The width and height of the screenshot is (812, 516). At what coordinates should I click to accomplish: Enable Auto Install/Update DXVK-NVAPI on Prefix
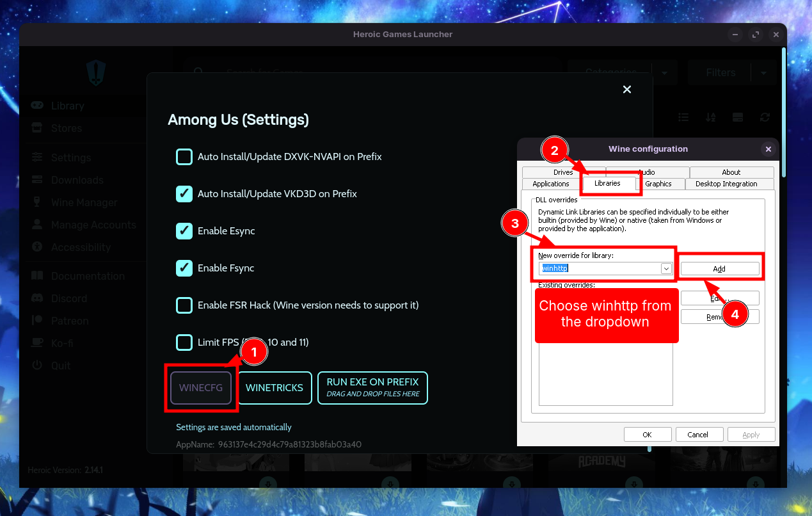[x=184, y=157]
